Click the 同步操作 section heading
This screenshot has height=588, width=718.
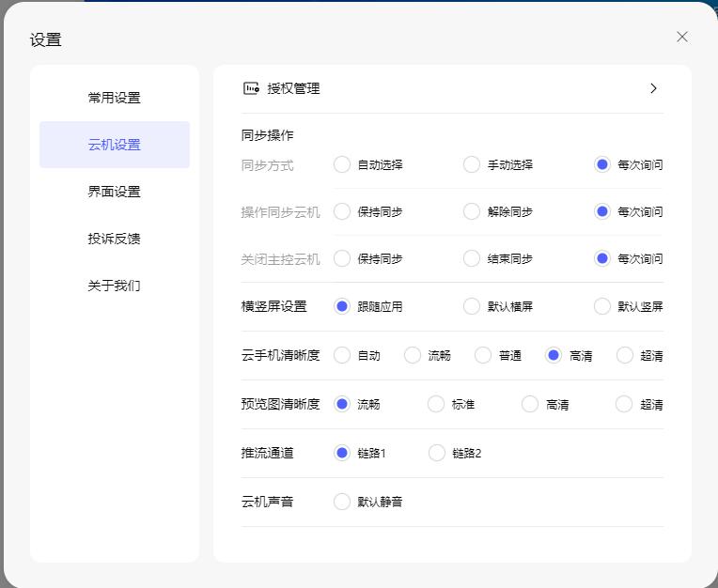[x=268, y=135]
